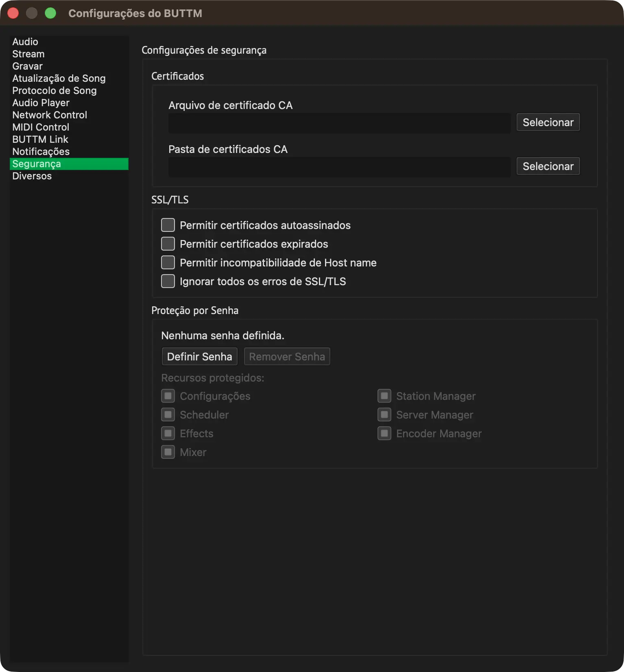The height and width of the screenshot is (672, 624).
Task: Select Segurança in the sidebar
Action: click(x=69, y=164)
